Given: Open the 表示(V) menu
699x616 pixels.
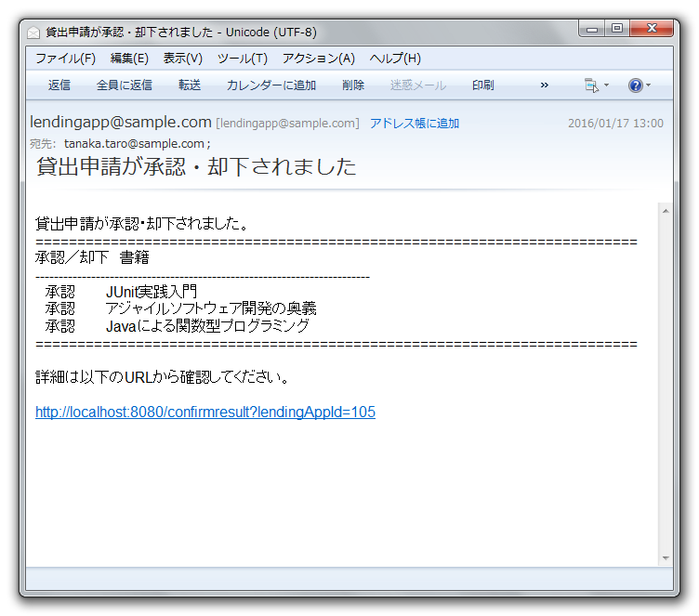Looking at the screenshot, I should (183, 59).
